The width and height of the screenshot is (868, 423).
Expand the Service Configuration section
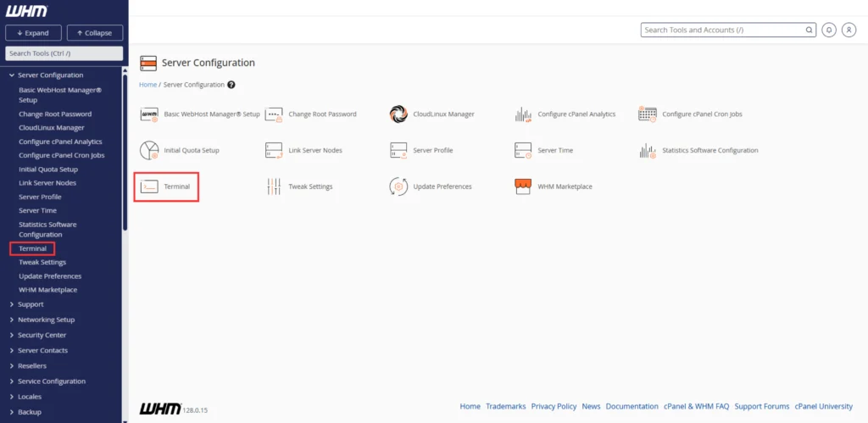[x=12, y=381]
